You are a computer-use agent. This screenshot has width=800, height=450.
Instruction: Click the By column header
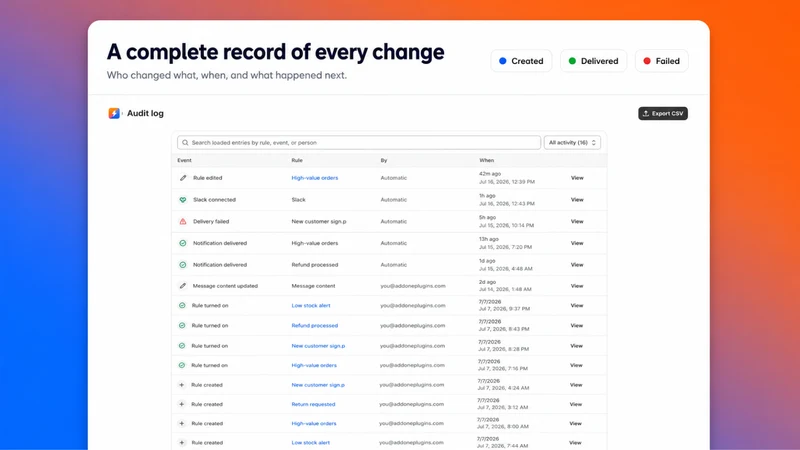coord(384,160)
